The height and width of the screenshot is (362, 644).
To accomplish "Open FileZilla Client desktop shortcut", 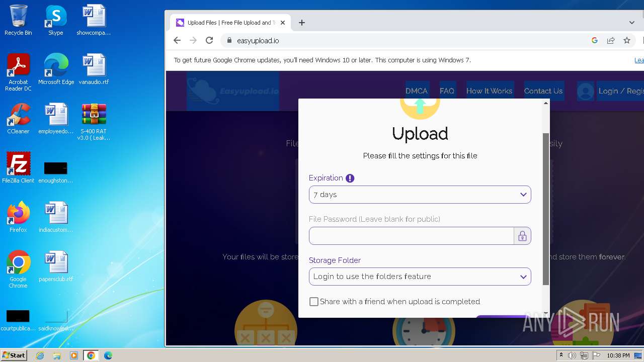I will tap(18, 168).
